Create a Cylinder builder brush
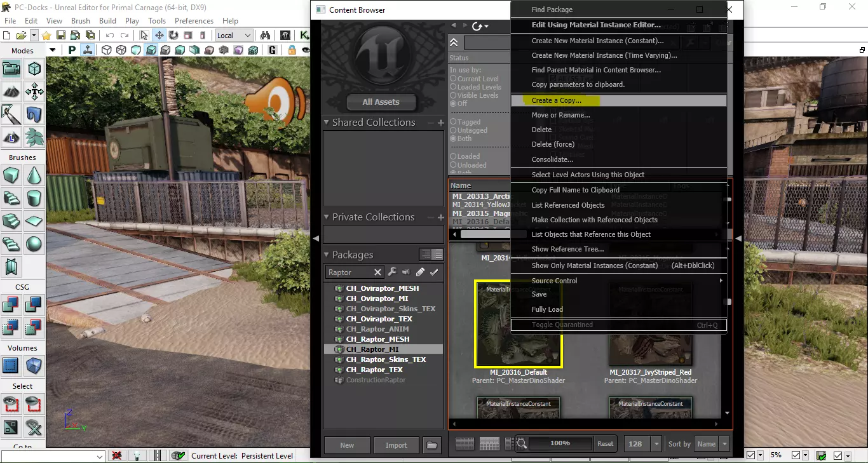This screenshot has height=463, width=868. pyautogui.click(x=34, y=198)
